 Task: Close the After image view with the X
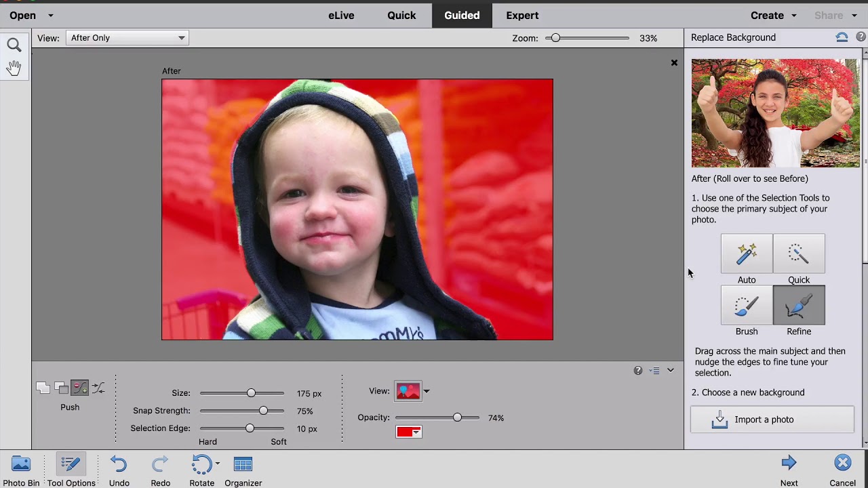[x=674, y=62]
